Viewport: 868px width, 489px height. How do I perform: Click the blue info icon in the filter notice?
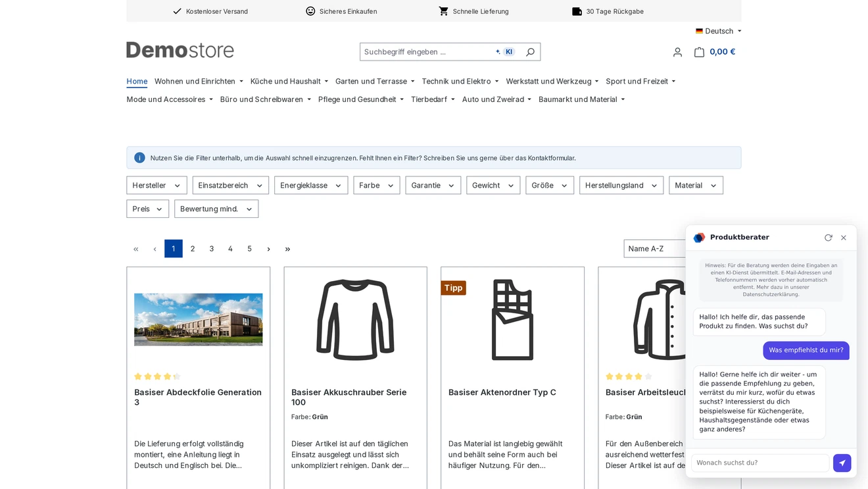click(x=139, y=158)
